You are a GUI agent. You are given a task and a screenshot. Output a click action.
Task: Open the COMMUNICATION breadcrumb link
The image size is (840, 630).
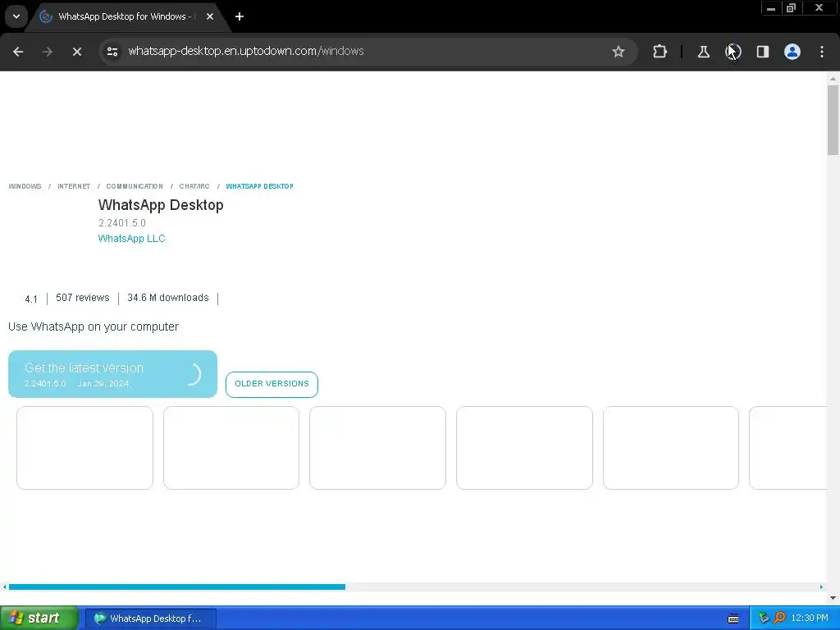[135, 186]
